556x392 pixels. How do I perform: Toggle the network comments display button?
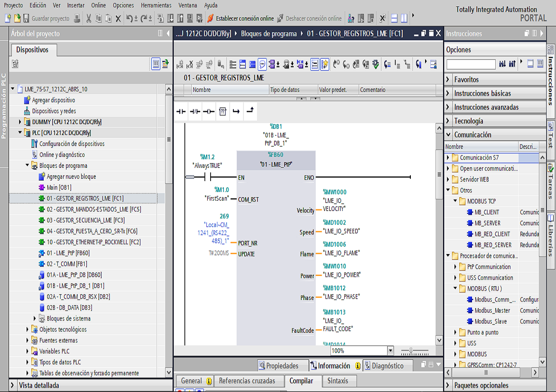[x=262, y=64]
